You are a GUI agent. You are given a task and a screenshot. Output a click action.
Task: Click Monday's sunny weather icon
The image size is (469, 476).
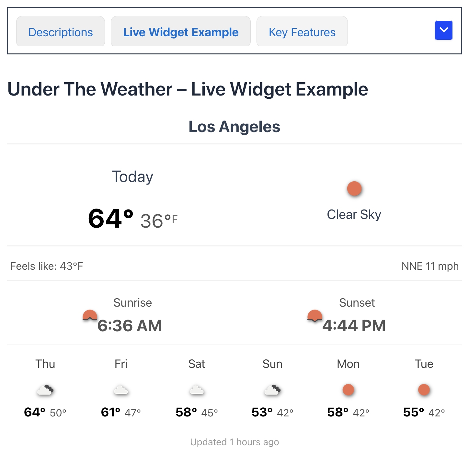point(348,390)
